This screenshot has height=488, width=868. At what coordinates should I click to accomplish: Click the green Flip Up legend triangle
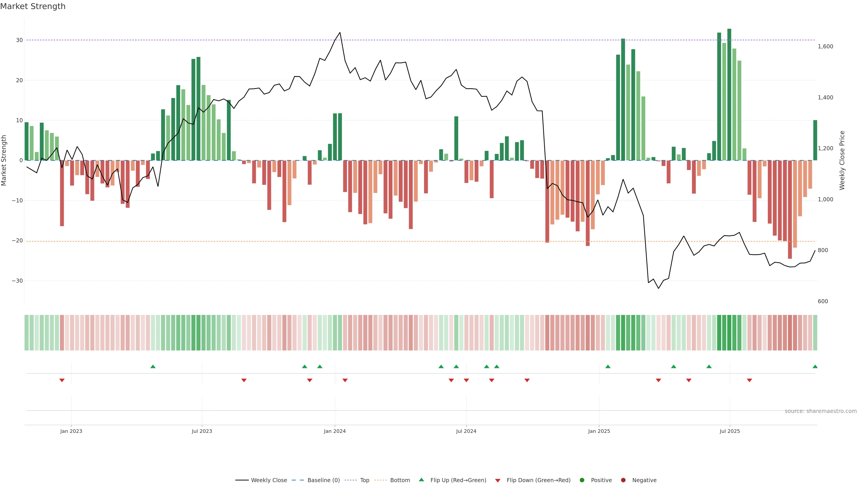pos(421,480)
